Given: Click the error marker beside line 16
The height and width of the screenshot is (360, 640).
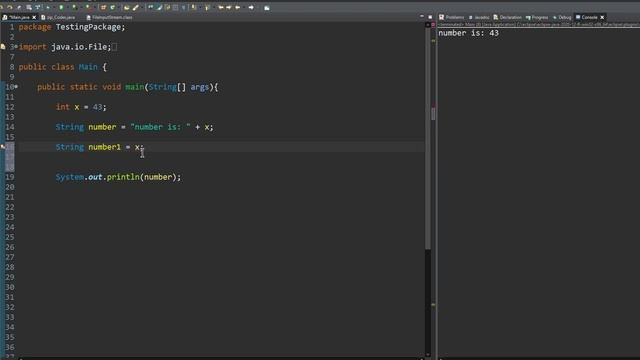Looking at the screenshot, I should tap(3, 147).
